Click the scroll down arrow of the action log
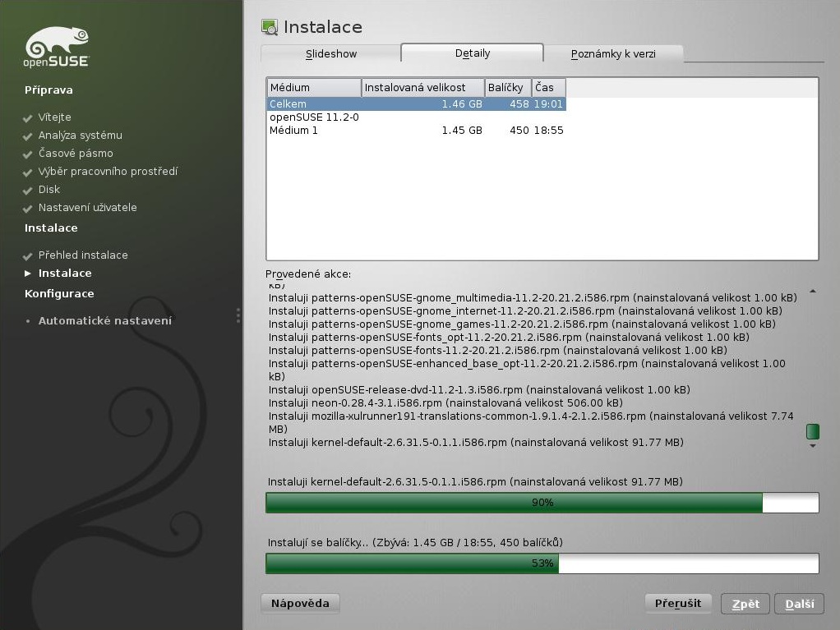Screen dimensions: 840x630 click(x=813, y=445)
